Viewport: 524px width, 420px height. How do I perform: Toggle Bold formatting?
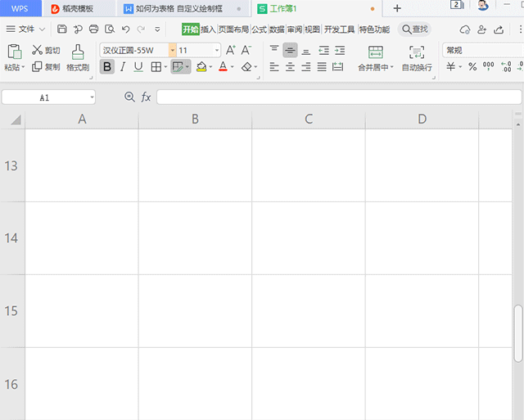(107, 66)
